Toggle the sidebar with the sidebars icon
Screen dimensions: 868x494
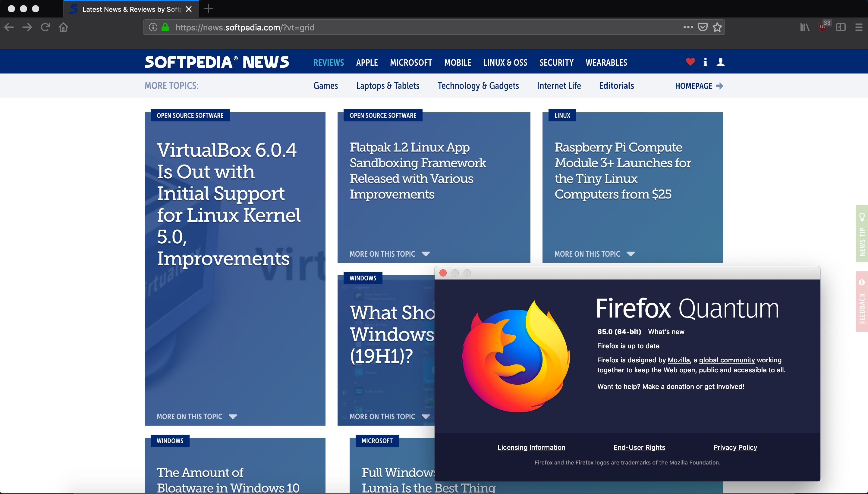pos(841,27)
